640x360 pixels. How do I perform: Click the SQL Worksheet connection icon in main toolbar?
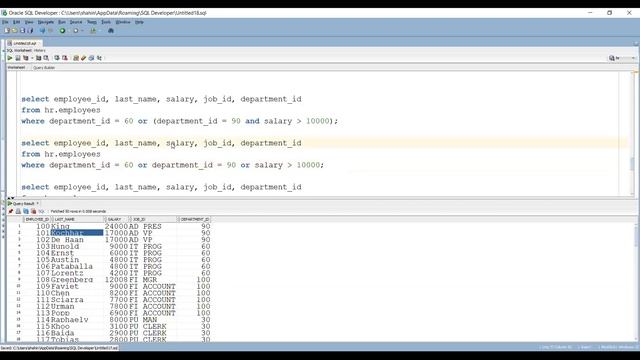click(x=93, y=31)
